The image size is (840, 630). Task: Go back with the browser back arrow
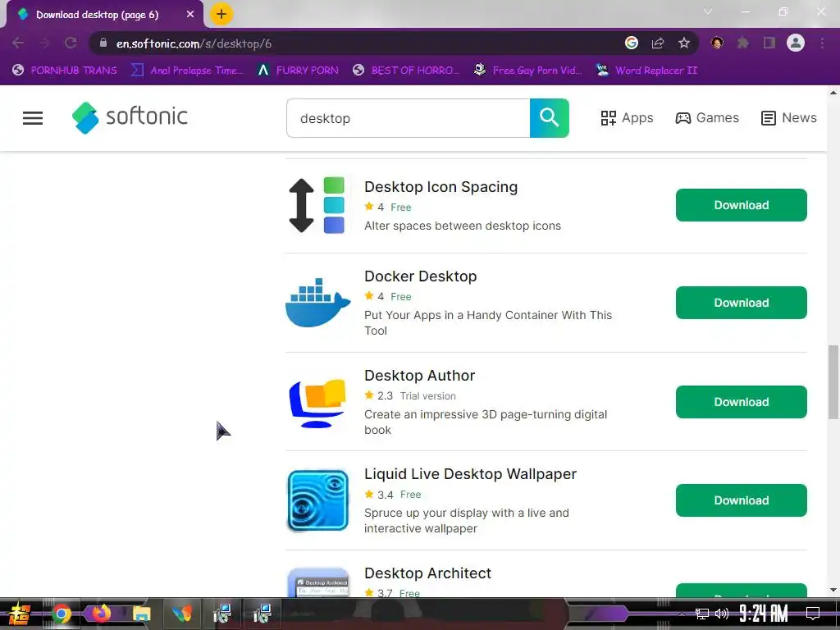(x=18, y=43)
